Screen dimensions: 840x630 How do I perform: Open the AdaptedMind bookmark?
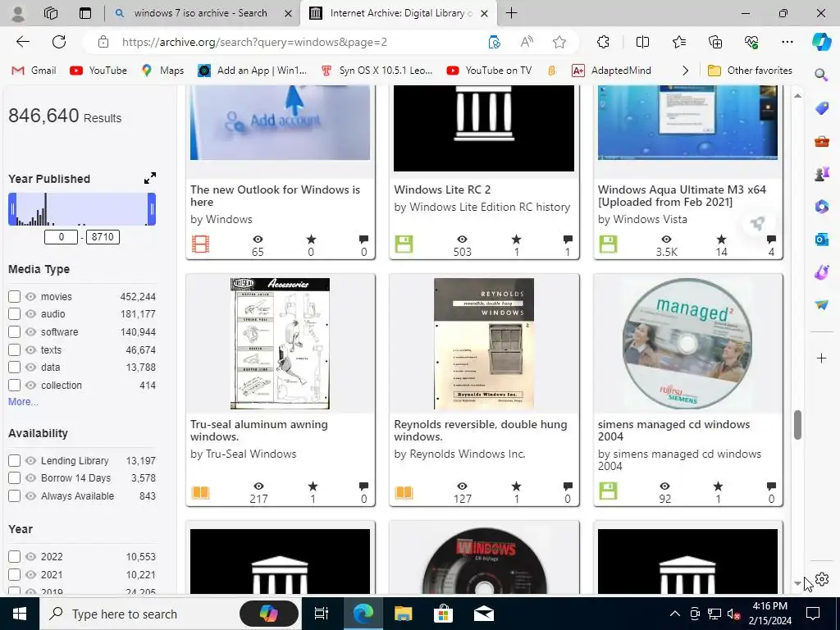pos(611,71)
